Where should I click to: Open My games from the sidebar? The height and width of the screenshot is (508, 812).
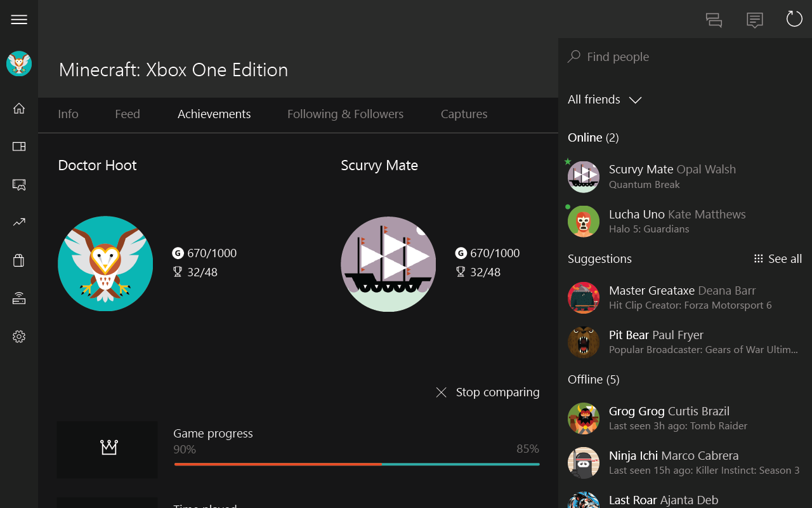pos(18,146)
